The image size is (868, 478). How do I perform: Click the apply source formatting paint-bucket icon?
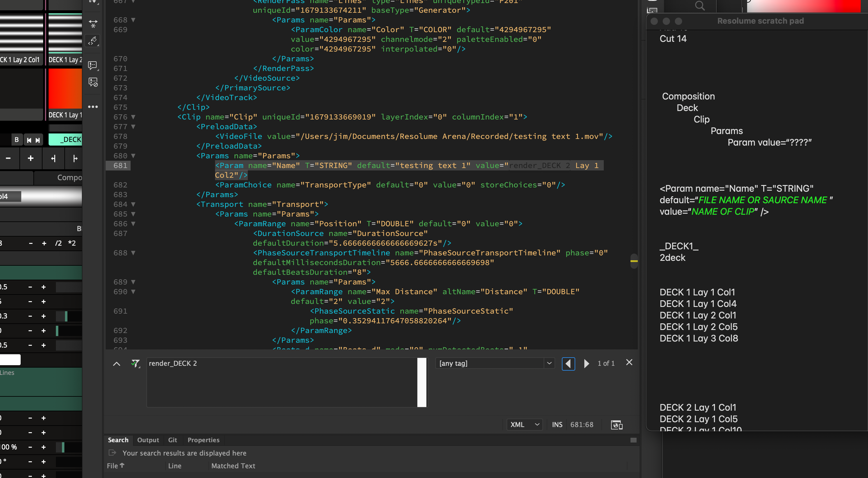(x=93, y=41)
